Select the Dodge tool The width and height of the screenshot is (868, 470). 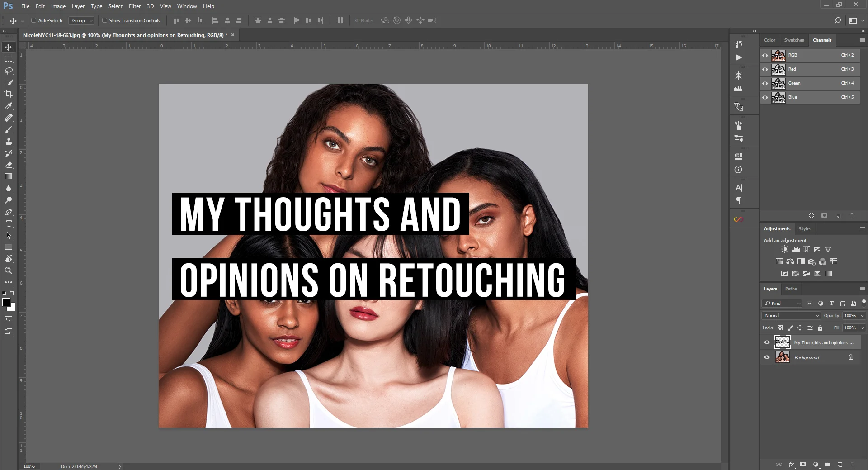pyautogui.click(x=9, y=200)
